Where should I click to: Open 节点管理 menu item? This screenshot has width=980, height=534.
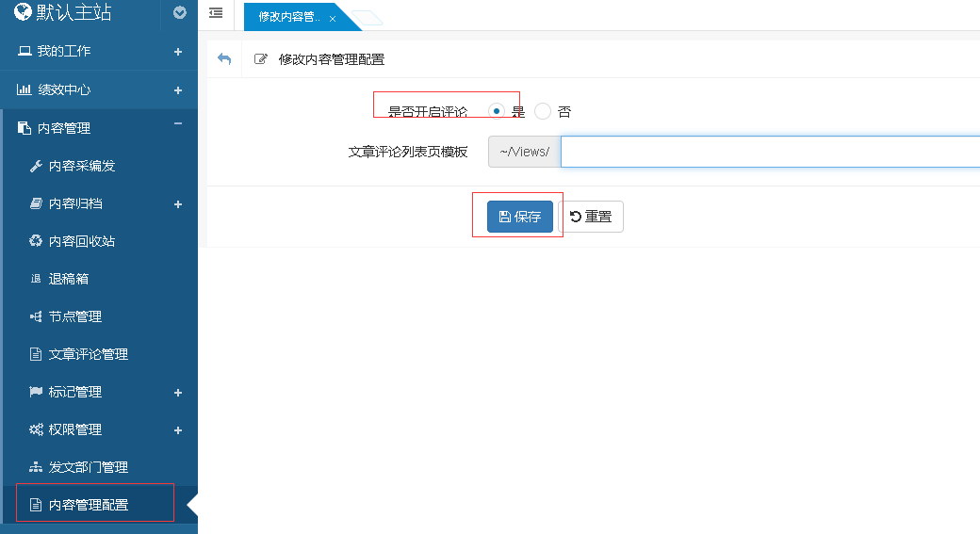click(75, 316)
